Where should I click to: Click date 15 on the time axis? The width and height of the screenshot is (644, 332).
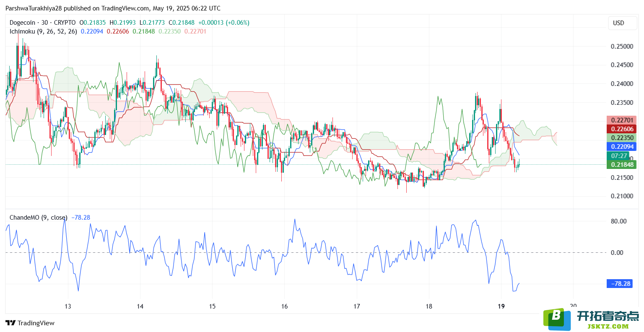coord(212,306)
